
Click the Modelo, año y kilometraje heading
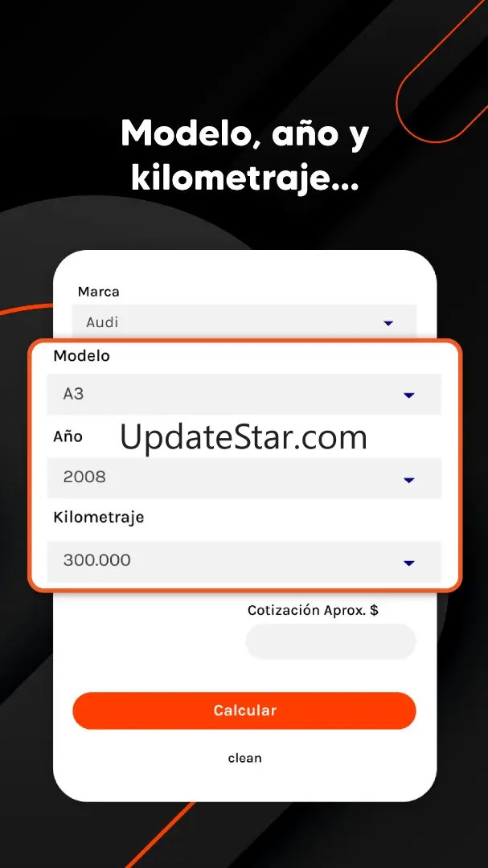(244, 157)
